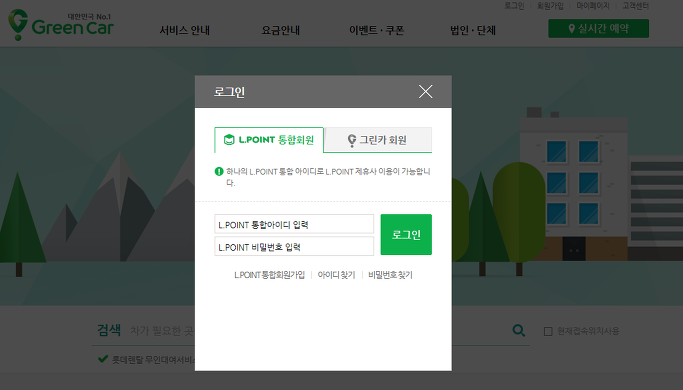Image resolution: width=683 pixels, height=390 pixels.
Task: Focus the L.POINT 비밀번호 입력 field
Action: 294,247
